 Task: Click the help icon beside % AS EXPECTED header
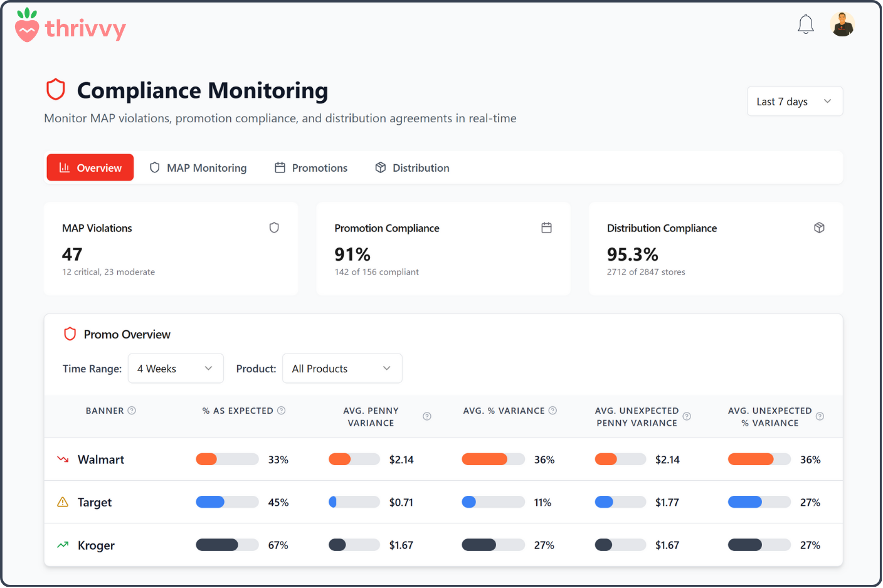click(281, 410)
